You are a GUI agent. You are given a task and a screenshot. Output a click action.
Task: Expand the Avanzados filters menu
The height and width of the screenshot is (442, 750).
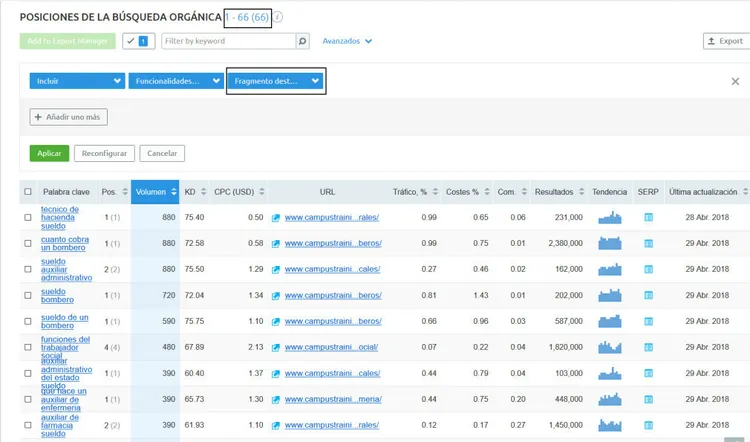347,41
